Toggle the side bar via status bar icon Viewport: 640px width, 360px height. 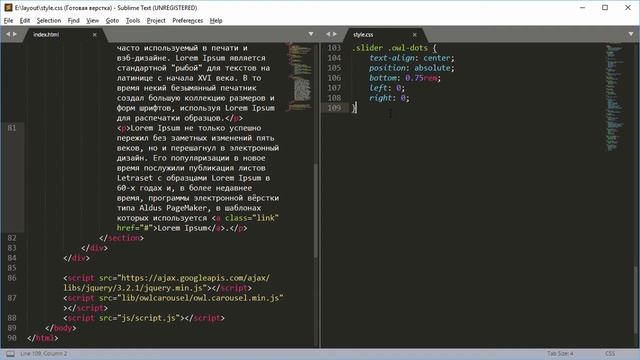pos(10,354)
